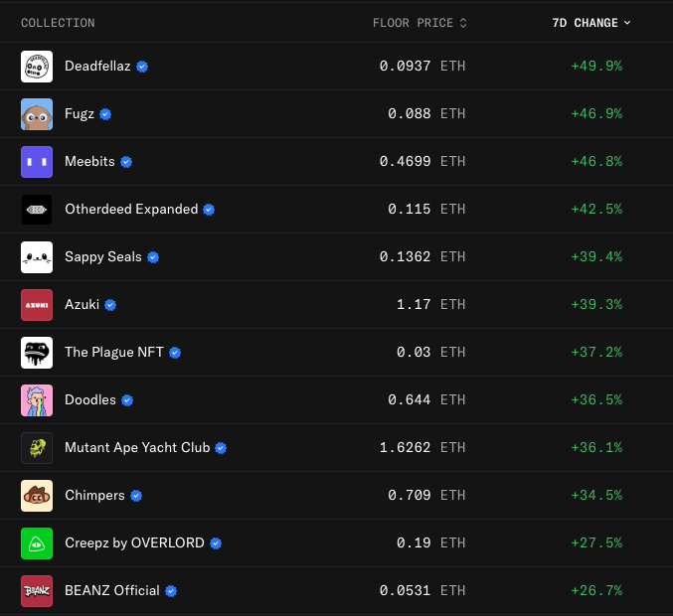
Task: Click the verified badge next to Chimpers
Action: (x=136, y=496)
